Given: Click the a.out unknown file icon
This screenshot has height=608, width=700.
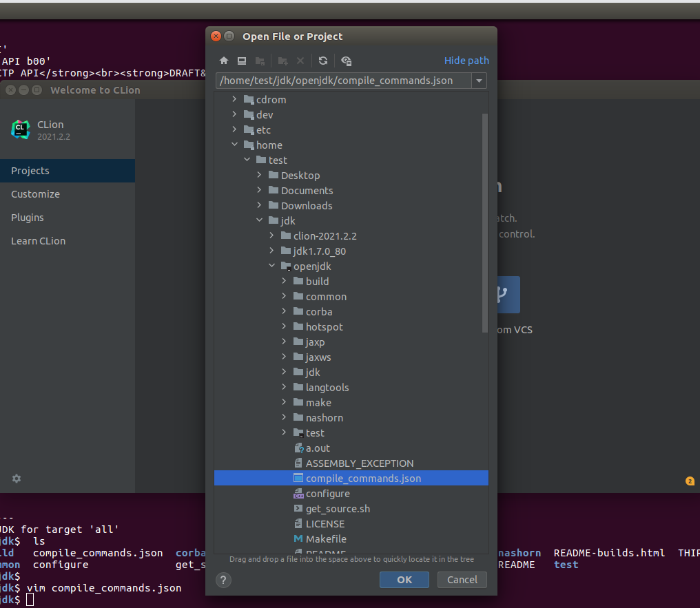Looking at the screenshot, I should click(x=298, y=448).
